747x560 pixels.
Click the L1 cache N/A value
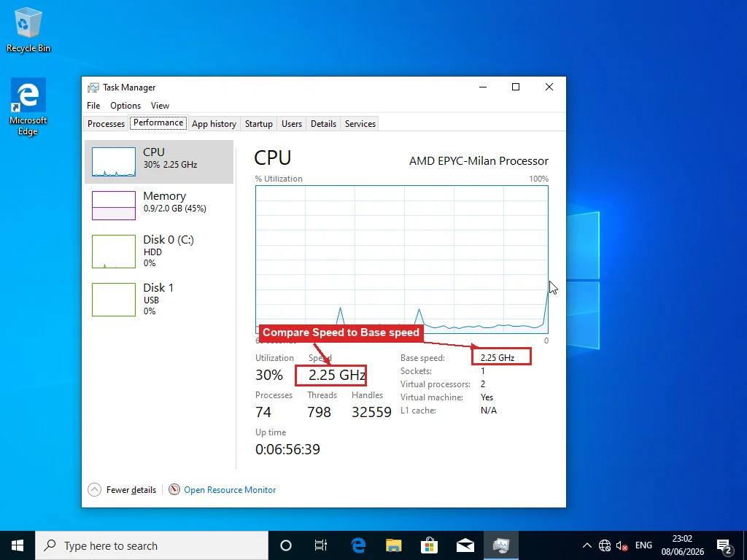click(x=489, y=411)
